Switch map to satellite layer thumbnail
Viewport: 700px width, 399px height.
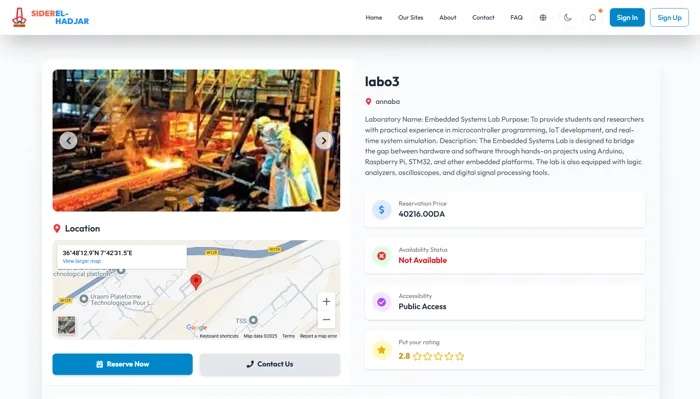point(67,325)
